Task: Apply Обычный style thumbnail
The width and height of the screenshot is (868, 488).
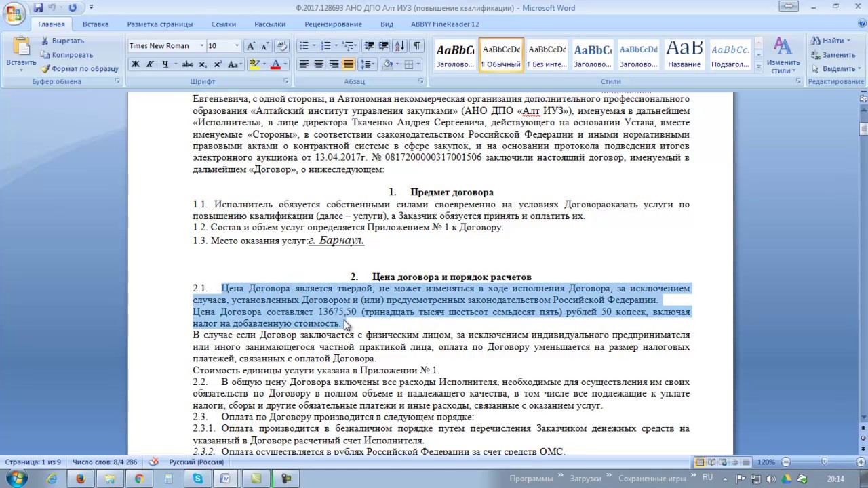Action: 501,54
